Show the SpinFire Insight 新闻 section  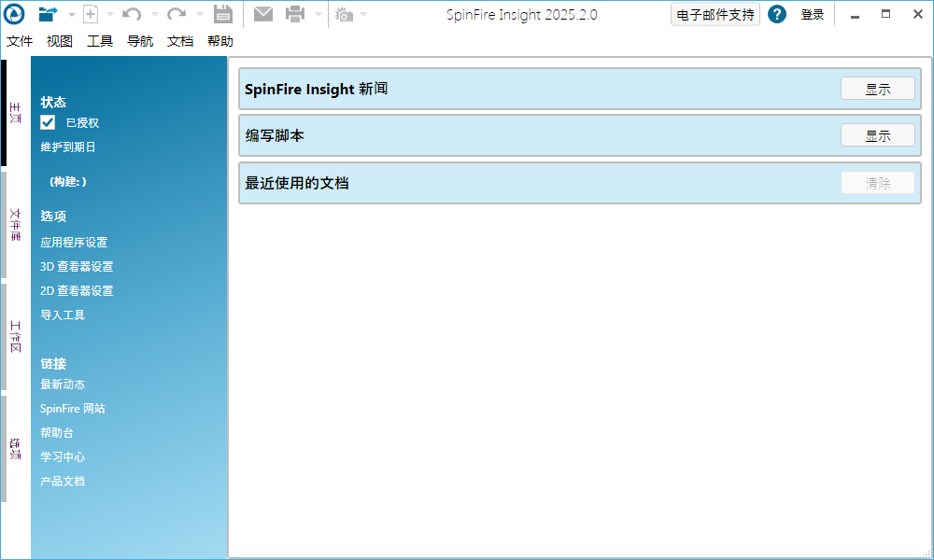coord(877,89)
